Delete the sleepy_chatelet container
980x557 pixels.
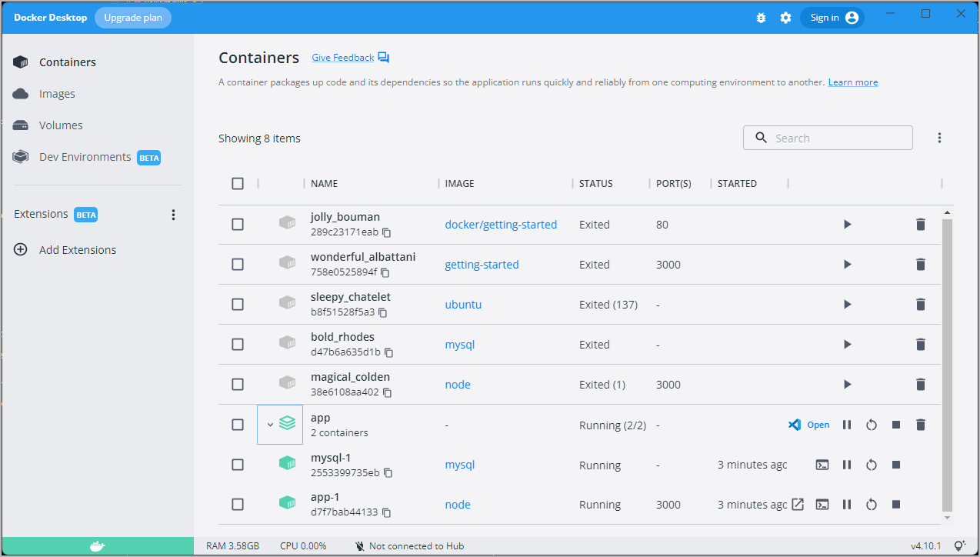[x=921, y=305]
